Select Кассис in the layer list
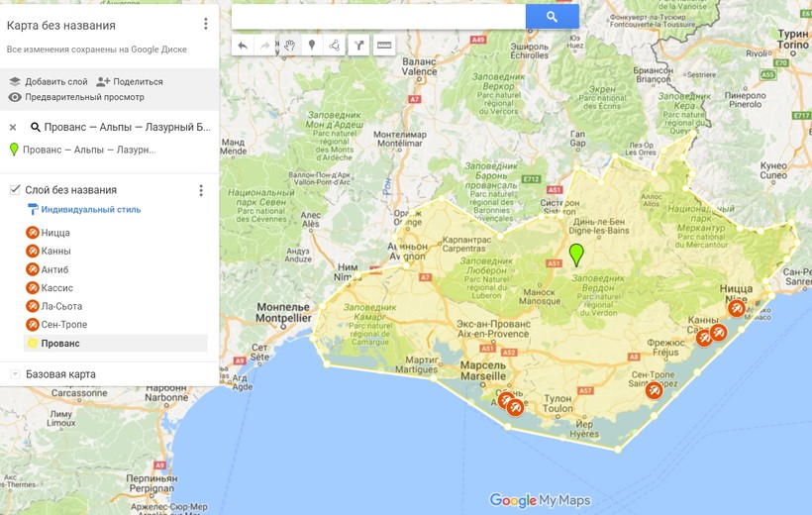The width and height of the screenshot is (812, 515). pos(56,288)
